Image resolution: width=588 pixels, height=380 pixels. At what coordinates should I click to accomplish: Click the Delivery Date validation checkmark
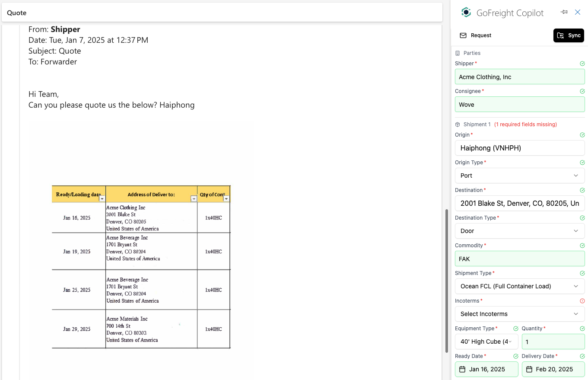click(582, 356)
